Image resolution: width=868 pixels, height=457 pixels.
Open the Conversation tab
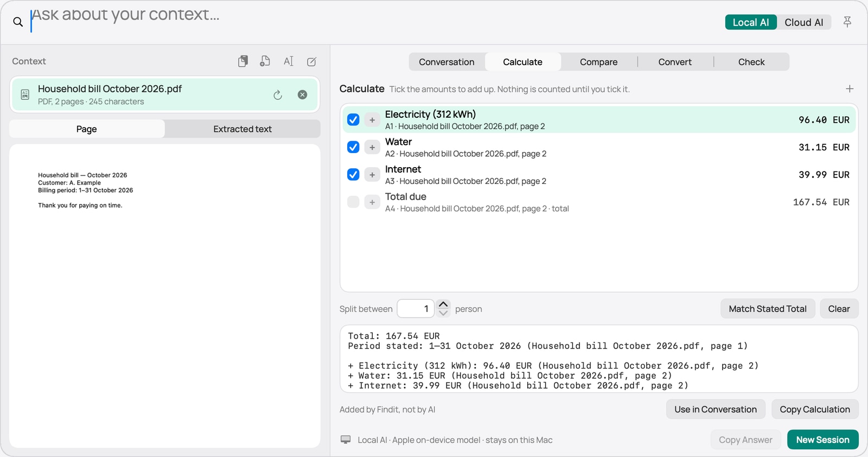(x=446, y=62)
